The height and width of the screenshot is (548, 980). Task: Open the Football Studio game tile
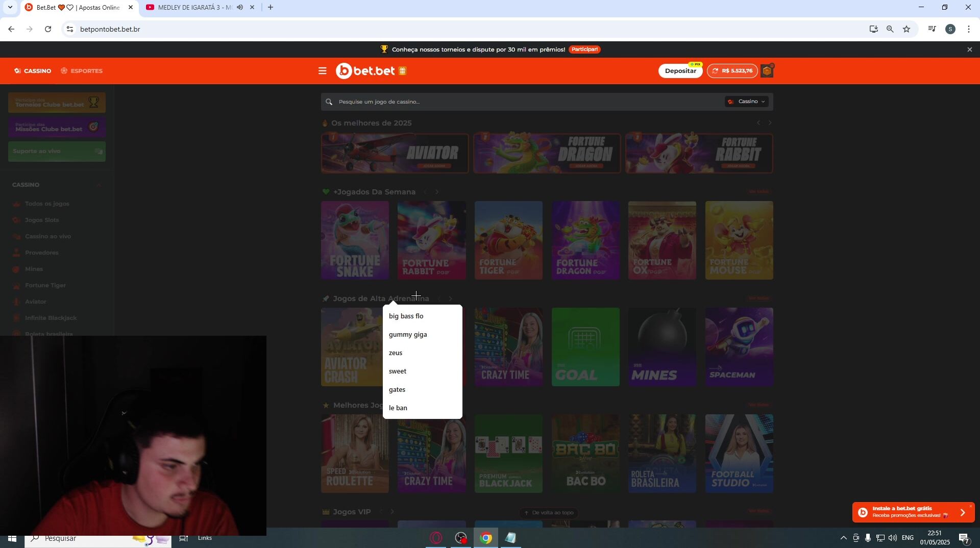pyautogui.click(x=739, y=454)
